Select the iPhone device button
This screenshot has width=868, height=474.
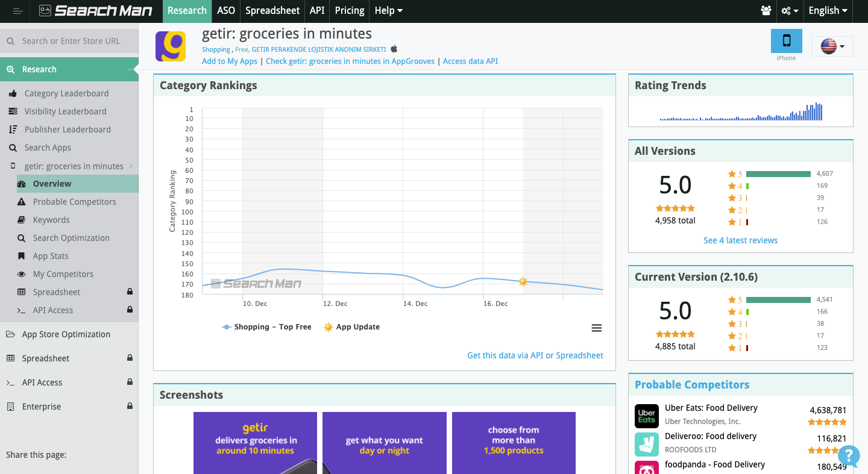coord(787,41)
